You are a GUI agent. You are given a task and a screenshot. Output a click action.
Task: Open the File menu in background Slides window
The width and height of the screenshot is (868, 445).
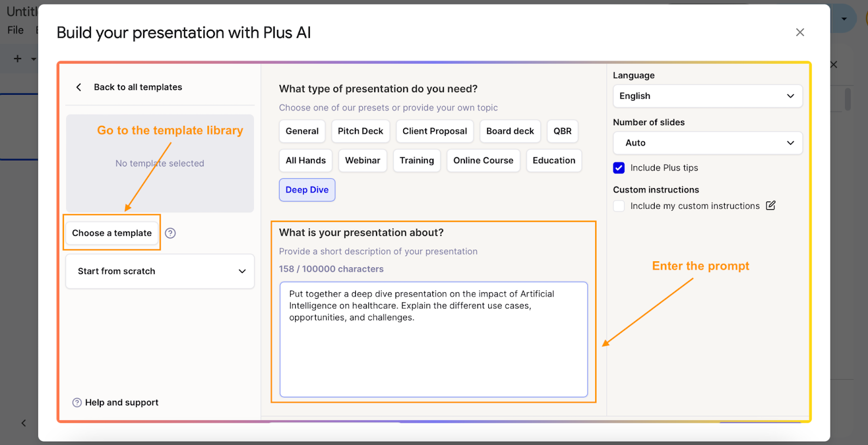(x=15, y=30)
